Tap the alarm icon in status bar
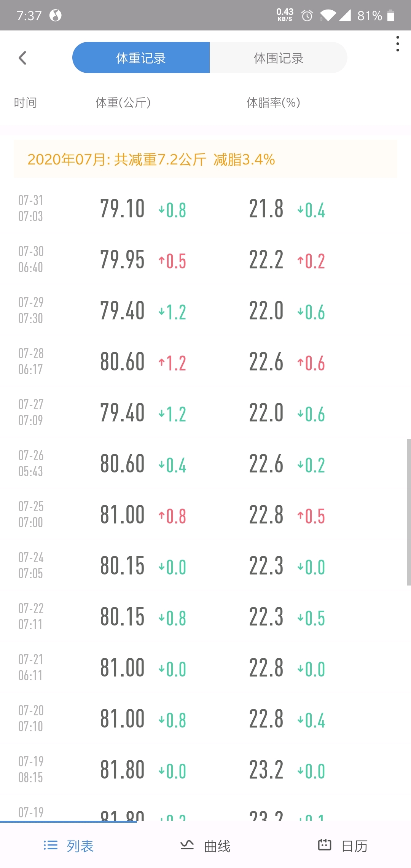This screenshot has width=411, height=868. point(307,16)
